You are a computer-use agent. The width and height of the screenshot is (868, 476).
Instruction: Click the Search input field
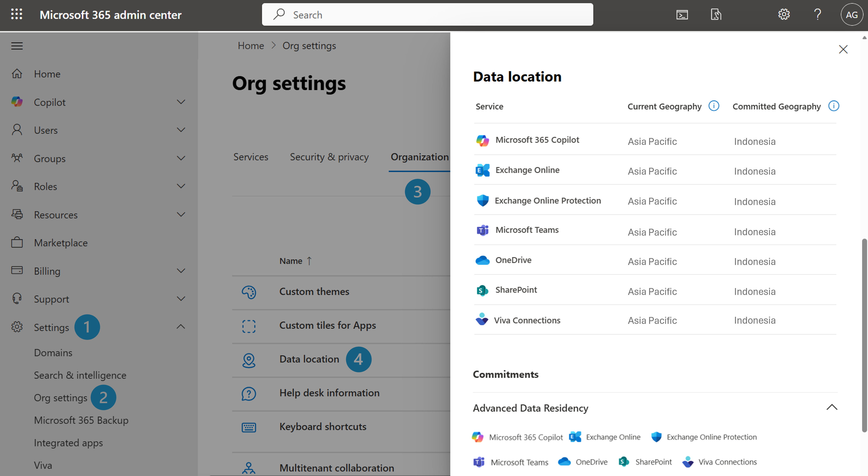point(427,15)
